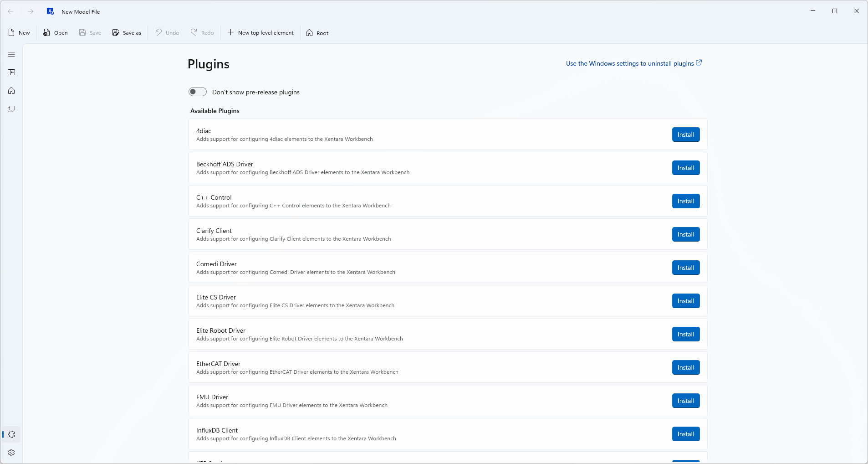Viewport: 868px width, 464px height.
Task: Open the Plugins section in sidebar
Action: pyautogui.click(x=11, y=434)
